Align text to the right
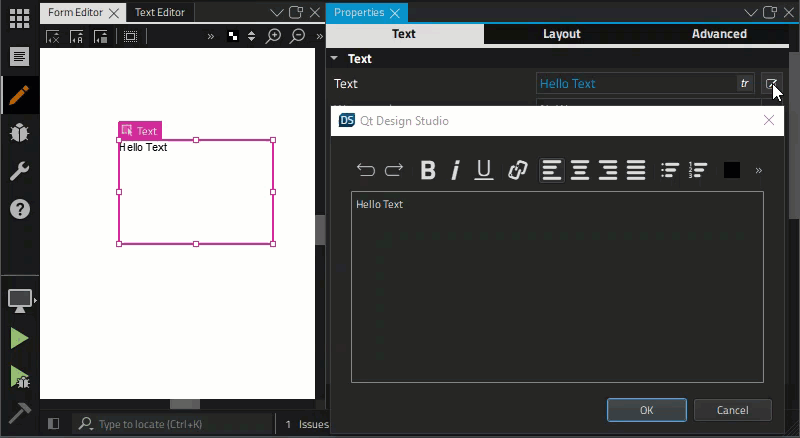800x438 pixels. pos(608,170)
